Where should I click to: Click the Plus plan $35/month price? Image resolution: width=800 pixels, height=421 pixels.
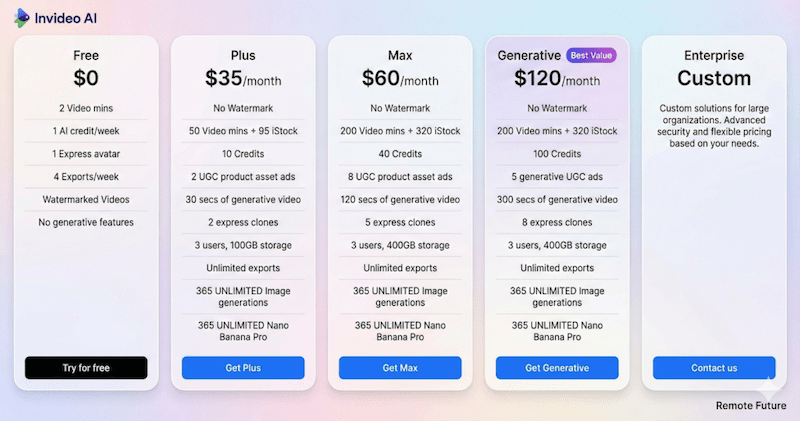pyautogui.click(x=243, y=78)
